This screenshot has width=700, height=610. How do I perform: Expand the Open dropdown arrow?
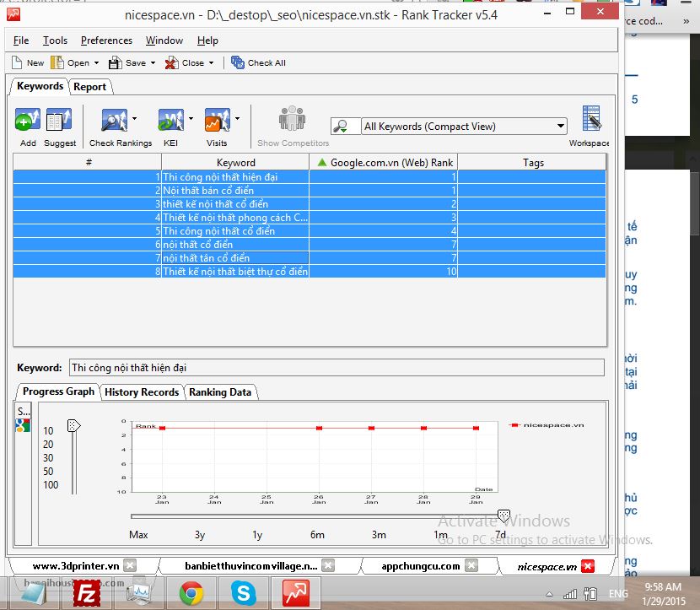pyautogui.click(x=96, y=63)
